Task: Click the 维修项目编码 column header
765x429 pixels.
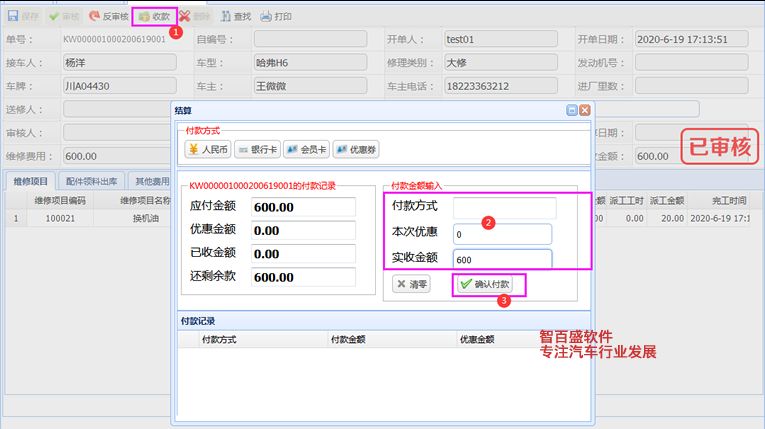Action: click(x=60, y=200)
